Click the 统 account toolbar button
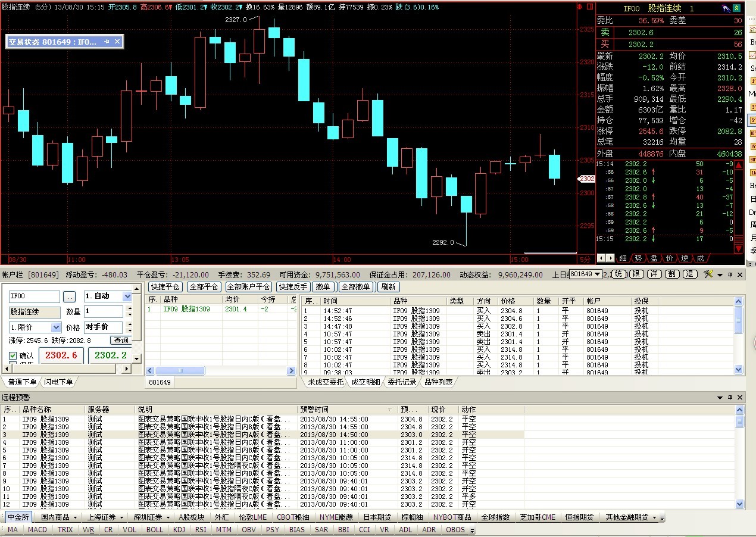Viewport: 756px width, 537px height. click(x=619, y=274)
